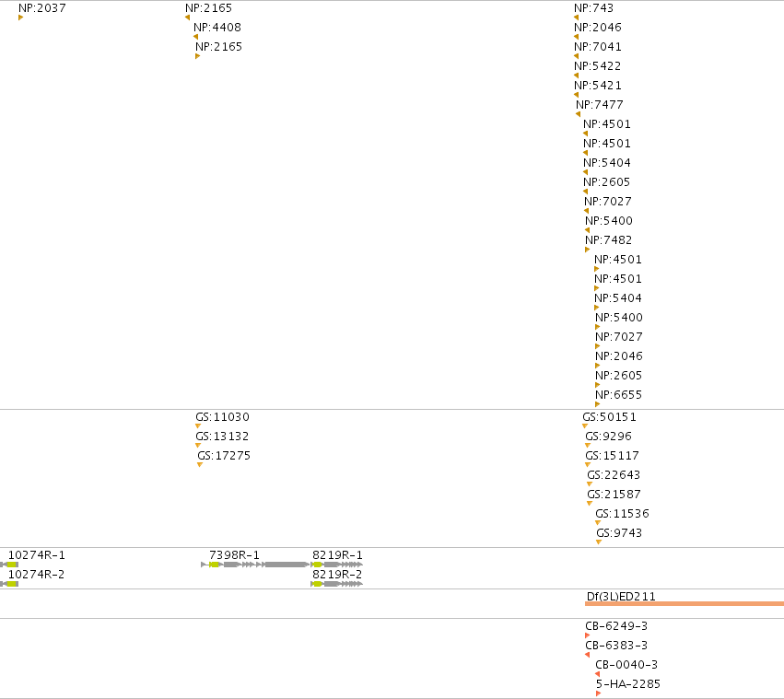Open the Df(3L)ED211 label
The width and height of the screenshot is (784, 699).
click(x=621, y=596)
